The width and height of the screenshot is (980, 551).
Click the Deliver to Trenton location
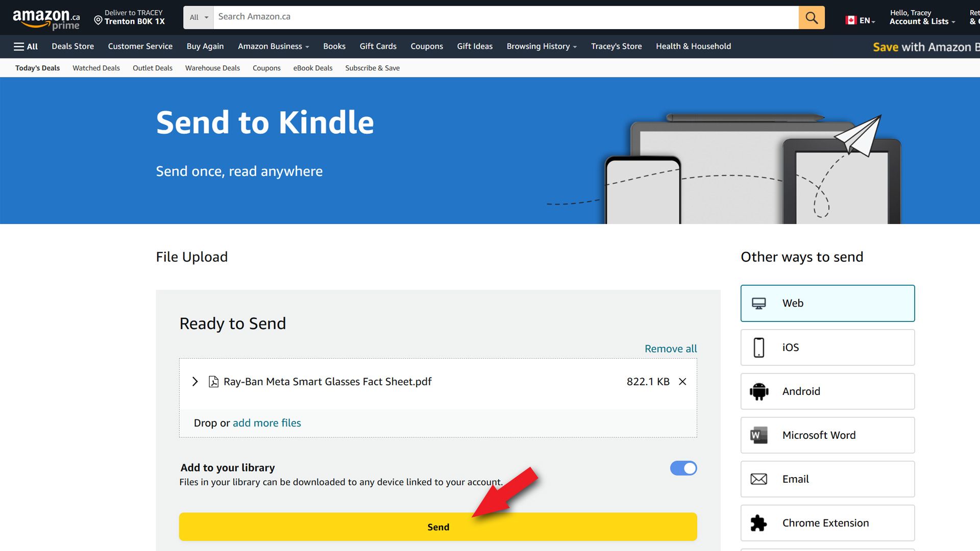coord(130,17)
